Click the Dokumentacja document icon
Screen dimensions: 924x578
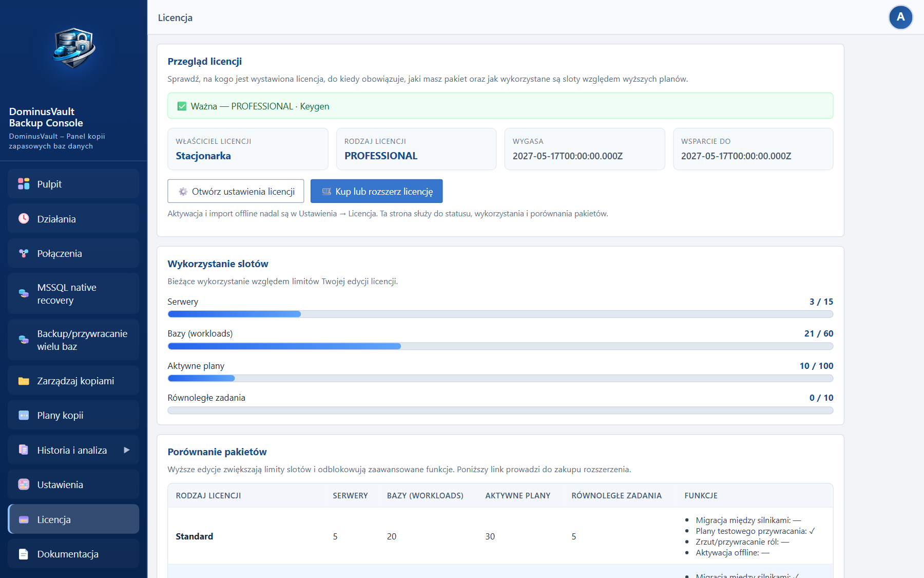[24, 554]
